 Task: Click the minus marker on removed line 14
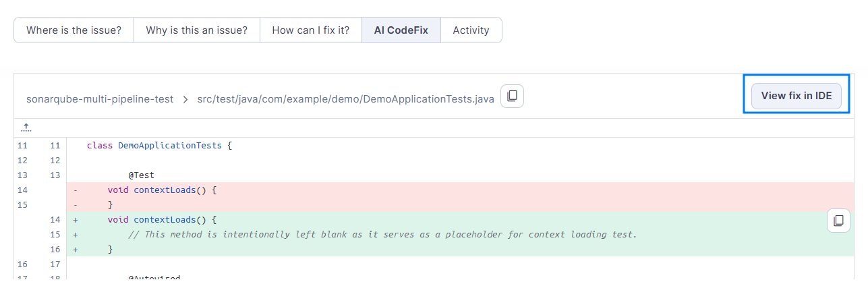click(x=76, y=190)
